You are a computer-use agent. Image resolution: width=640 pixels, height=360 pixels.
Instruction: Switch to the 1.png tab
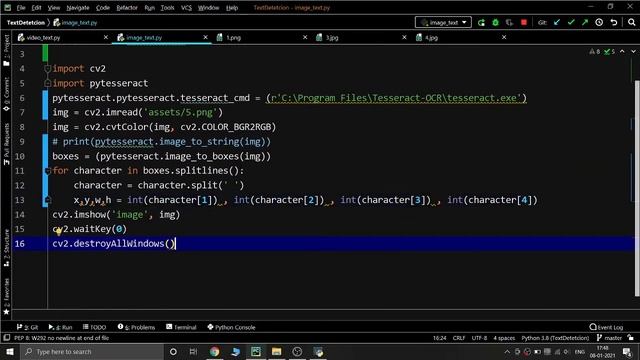click(x=233, y=38)
